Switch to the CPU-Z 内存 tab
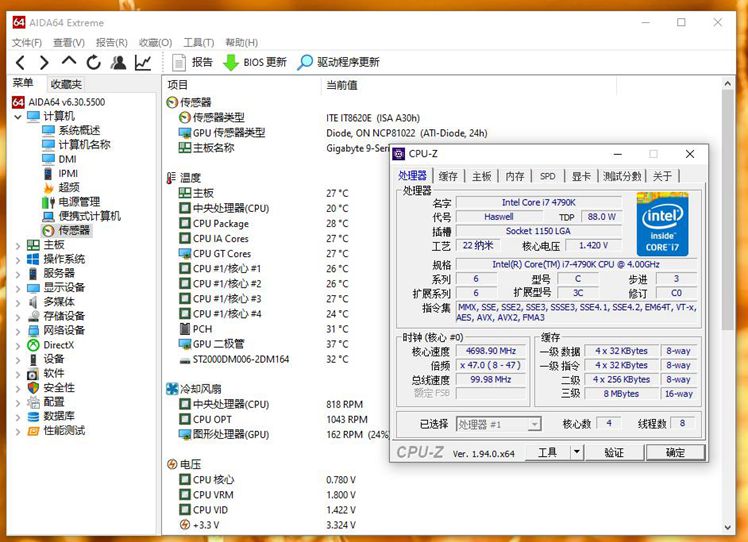 pos(515,176)
